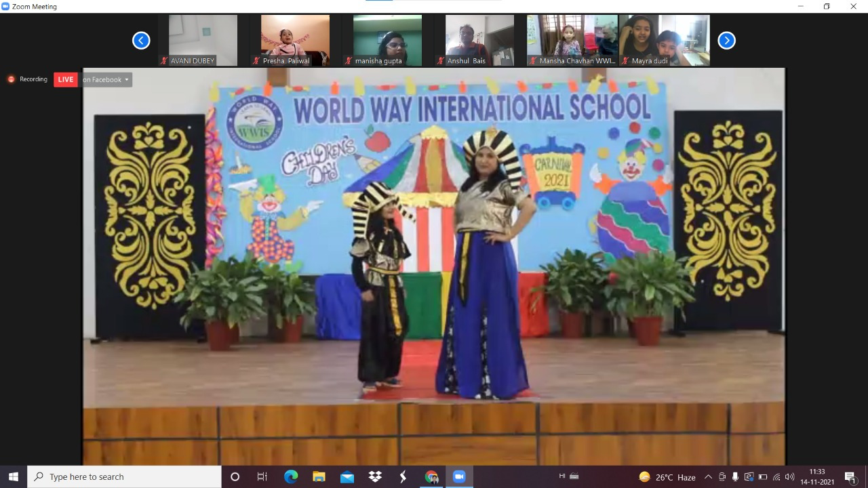Open the touch keyboard icon in tray
Screen dimensions: 868x488
pos(574,476)
